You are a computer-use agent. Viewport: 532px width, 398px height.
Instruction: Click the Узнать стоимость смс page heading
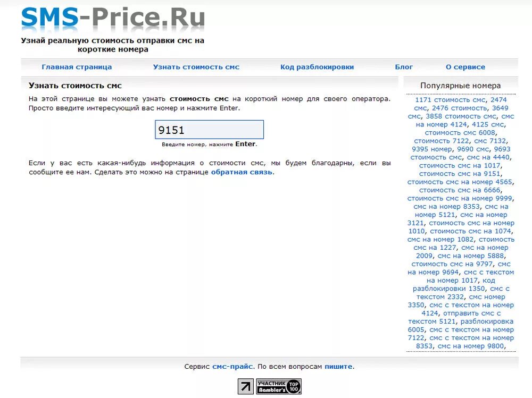[x=75, y=86]
